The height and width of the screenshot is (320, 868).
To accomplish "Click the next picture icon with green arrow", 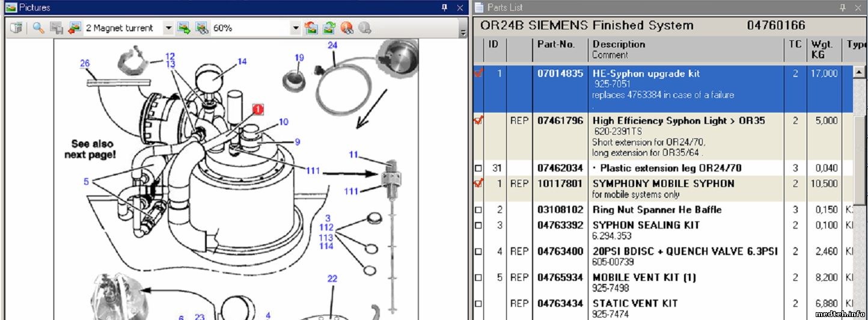I will tap(184, 28).
